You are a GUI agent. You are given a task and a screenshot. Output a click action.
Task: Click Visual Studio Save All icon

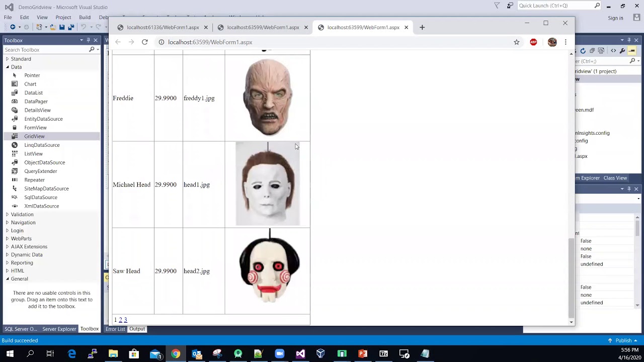(71, 27)
